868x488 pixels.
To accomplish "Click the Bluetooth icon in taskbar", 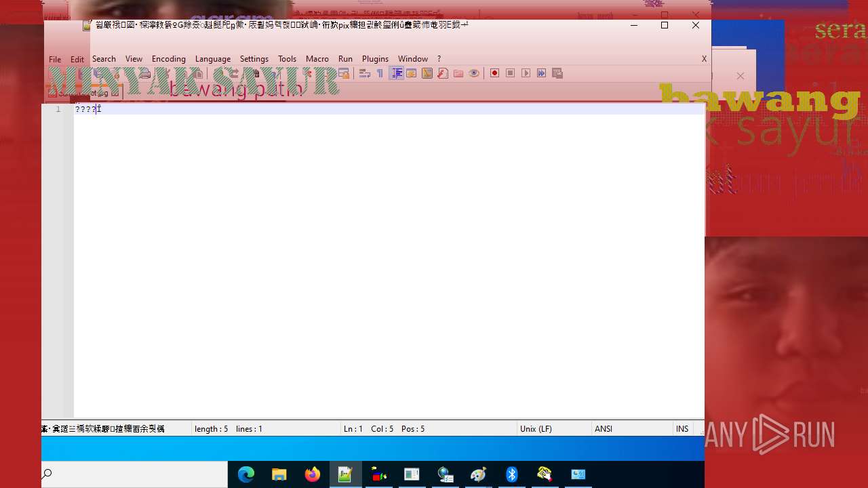I will coord(512,474).
